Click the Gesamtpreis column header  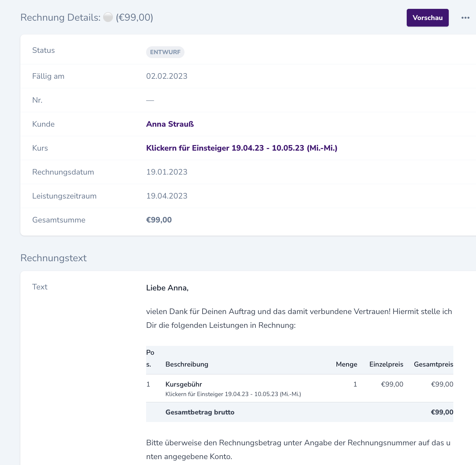click(x=433, y=364)
